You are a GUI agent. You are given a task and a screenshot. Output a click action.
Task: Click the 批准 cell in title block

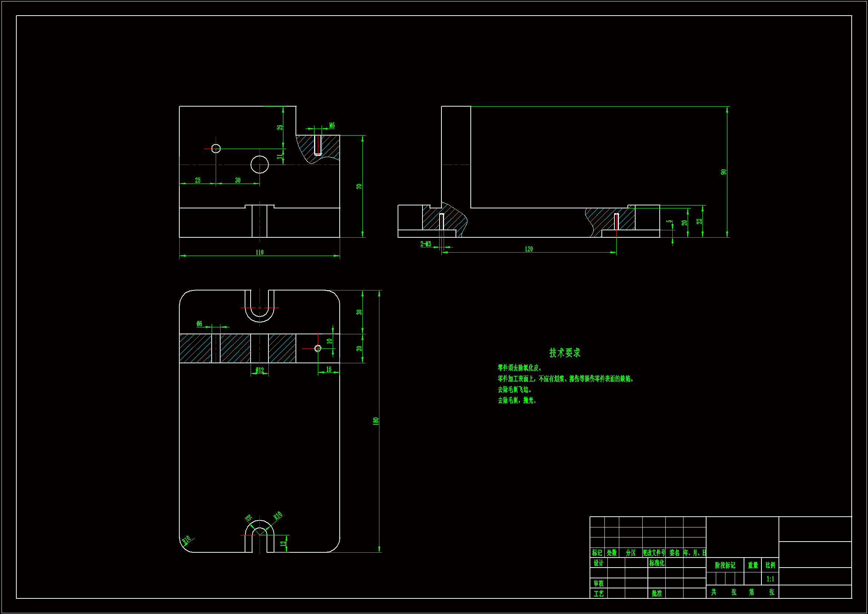pyautogui.click(x=657, y=593)
